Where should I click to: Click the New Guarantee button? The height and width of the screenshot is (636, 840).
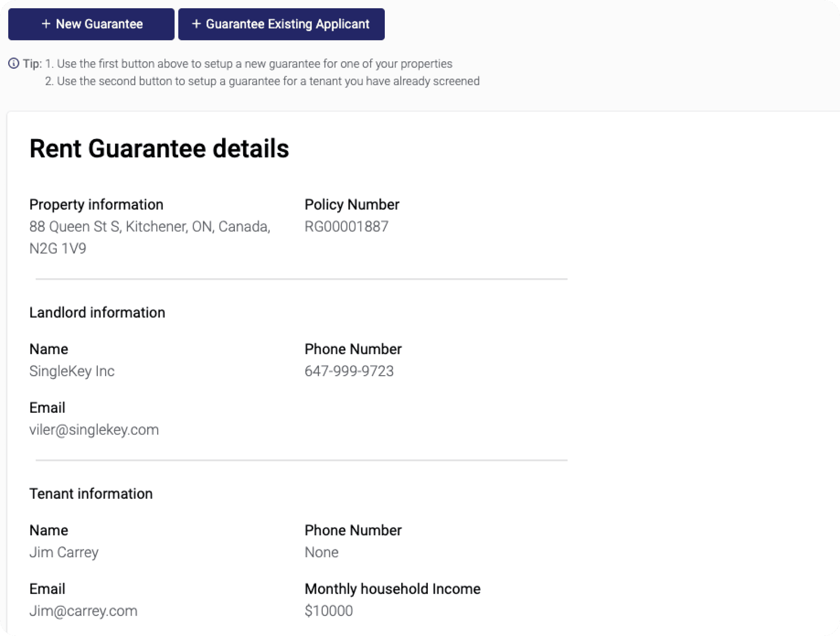[91, 24]
